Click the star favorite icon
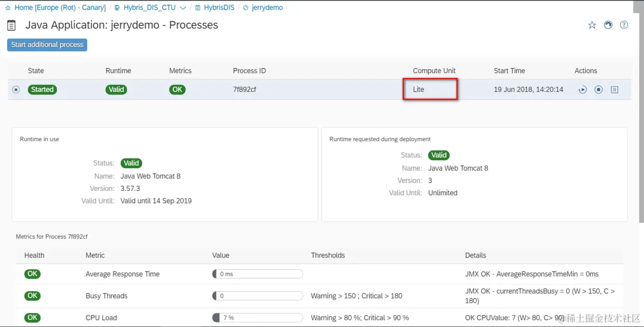The height and width of the screenshot is (327, 644). [592, 25]
